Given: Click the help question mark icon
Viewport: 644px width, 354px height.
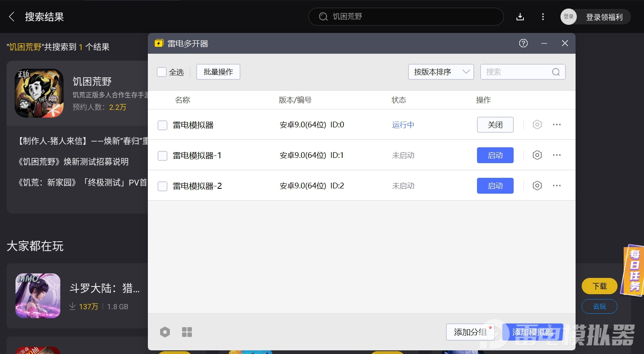Looking at the screenshot, I should tap(523, 43).
